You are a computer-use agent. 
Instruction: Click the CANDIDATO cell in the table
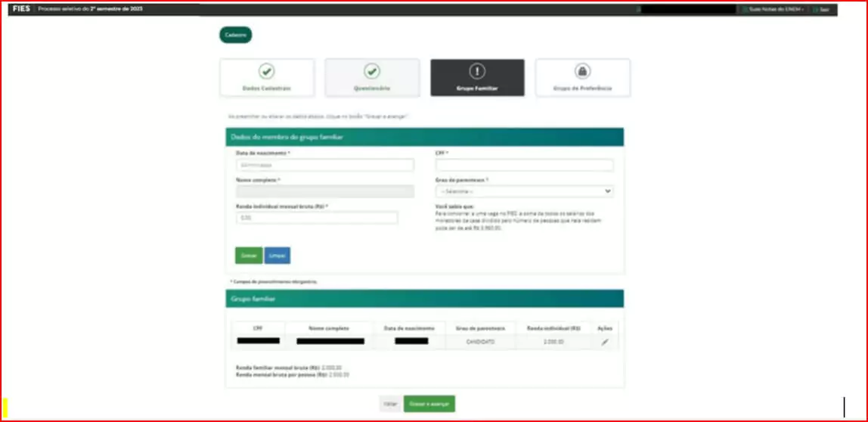click(481, 342)
